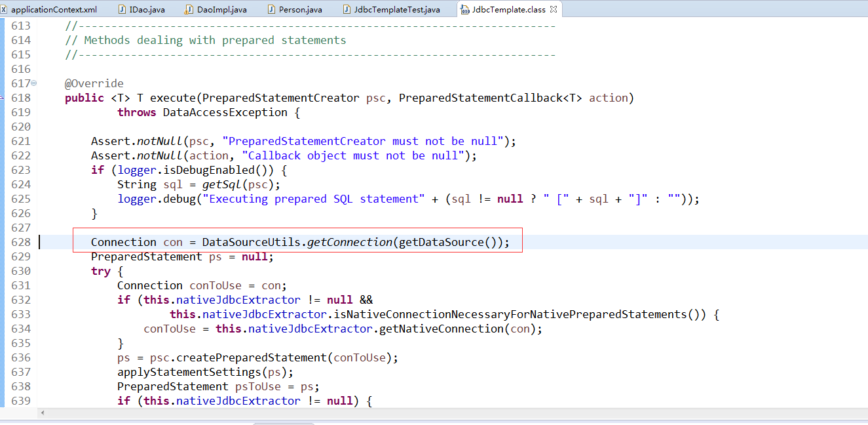This screenshot has height=425, width=868.
Task: Click "PreparedStatementCreator must not be null" string
Action: point(362,141)
